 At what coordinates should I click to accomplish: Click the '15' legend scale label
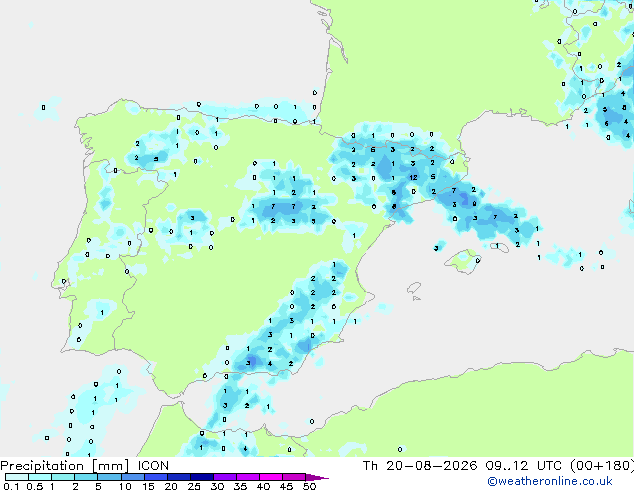[x=148, y=486]
